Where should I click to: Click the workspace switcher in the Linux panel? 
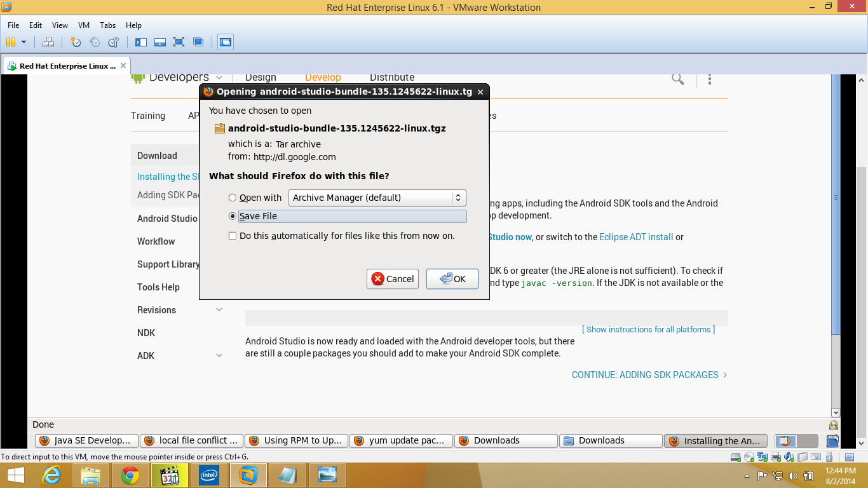pos(797,440)
